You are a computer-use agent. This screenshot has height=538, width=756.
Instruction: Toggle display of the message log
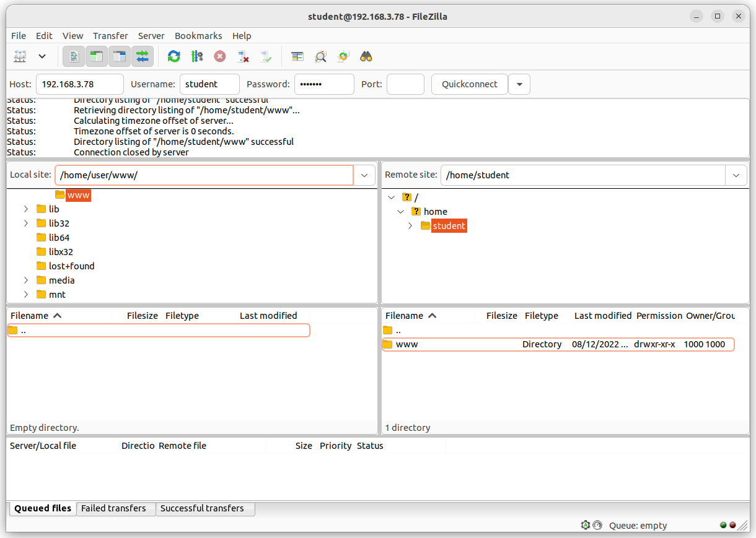click(74, 56)
